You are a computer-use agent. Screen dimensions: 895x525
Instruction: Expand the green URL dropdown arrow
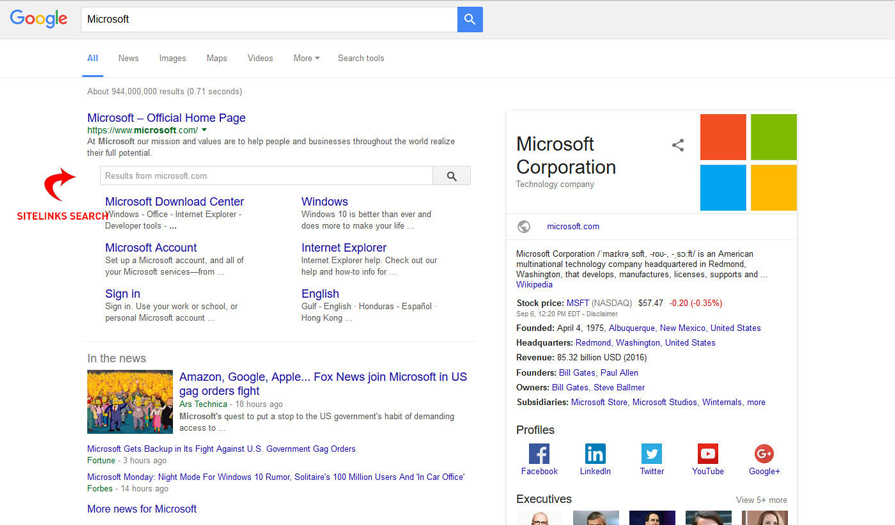[x=204, y=130]
